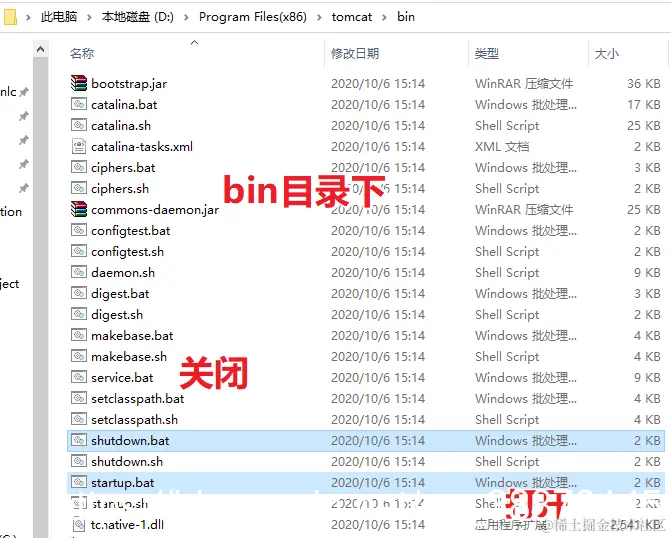671x538 pixels.
Task: Go to 本地磁盘 (D:) in the breadcrumb
Action: coord(138,17)
